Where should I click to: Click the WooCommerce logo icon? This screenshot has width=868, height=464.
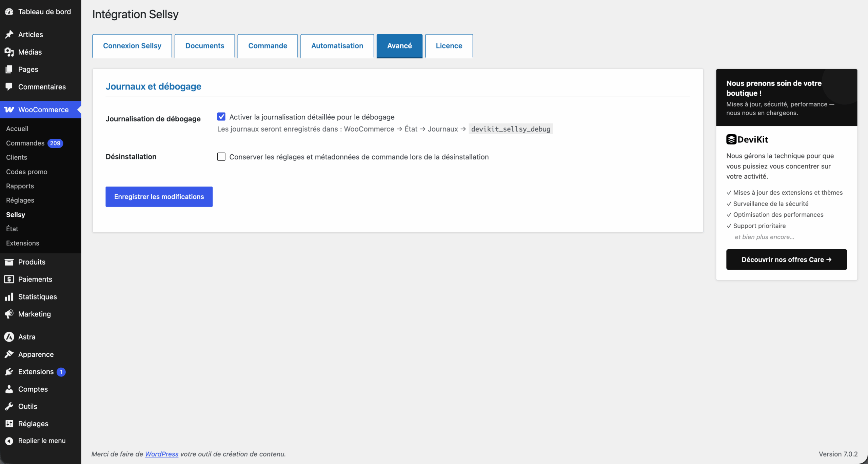9,110
